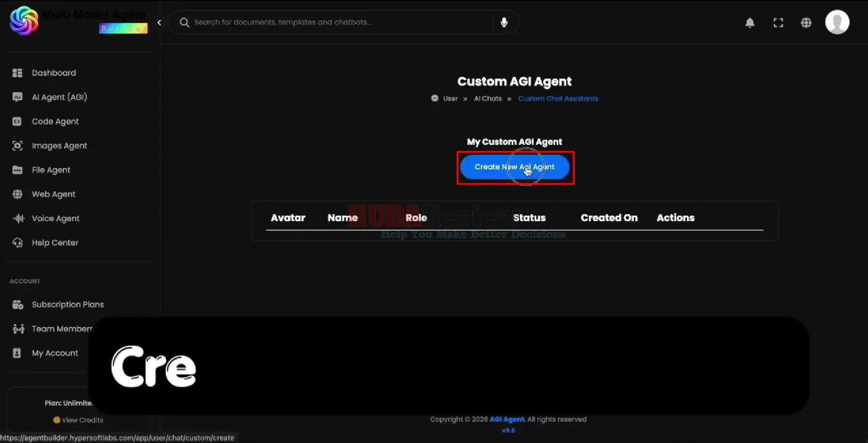
Task: Click the Actions column header
Action: [675, 218]
